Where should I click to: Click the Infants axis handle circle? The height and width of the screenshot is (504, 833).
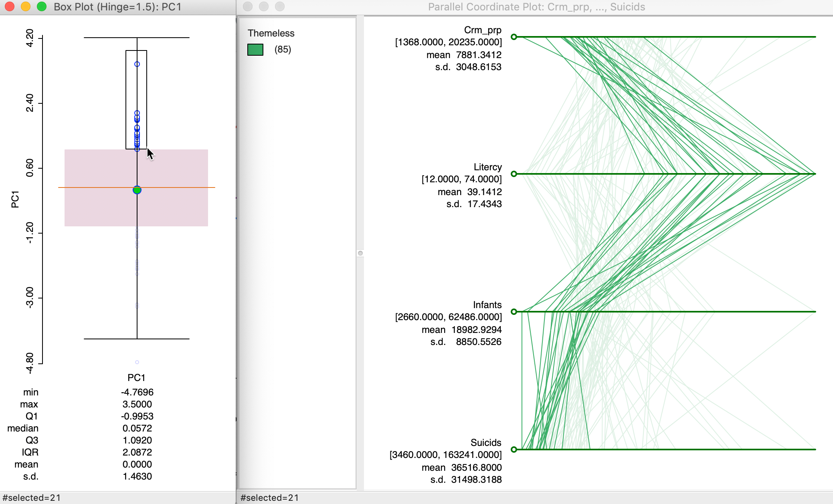click(x=514, y=312)
